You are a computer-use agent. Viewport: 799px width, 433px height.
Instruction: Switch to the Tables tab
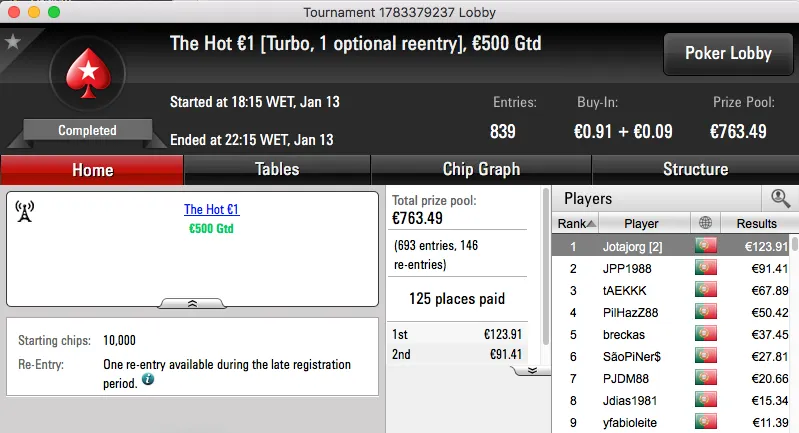277,169
